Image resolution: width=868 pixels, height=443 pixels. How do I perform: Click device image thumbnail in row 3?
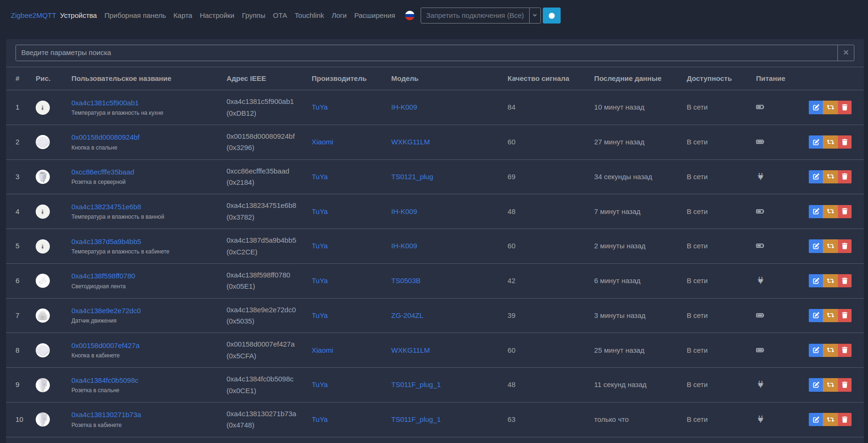tap(43, 177)
